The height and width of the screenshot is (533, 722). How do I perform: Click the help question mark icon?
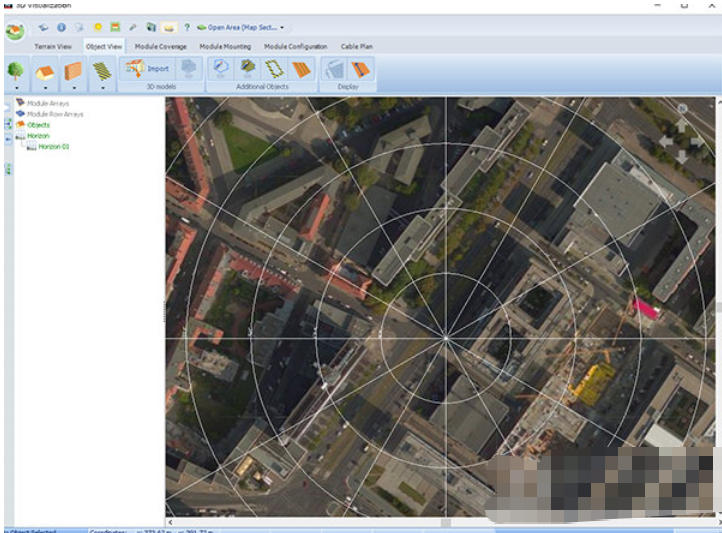click(187, 27)
